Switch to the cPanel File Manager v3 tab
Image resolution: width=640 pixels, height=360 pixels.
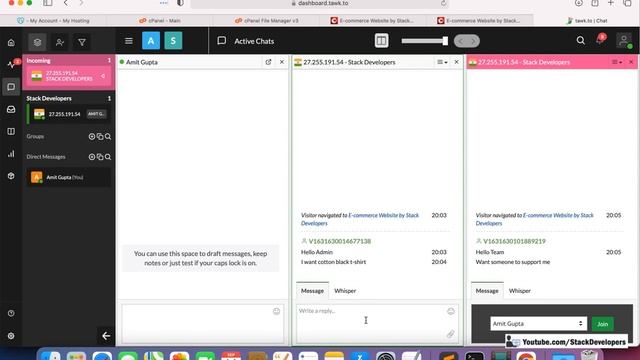[267, 20]
